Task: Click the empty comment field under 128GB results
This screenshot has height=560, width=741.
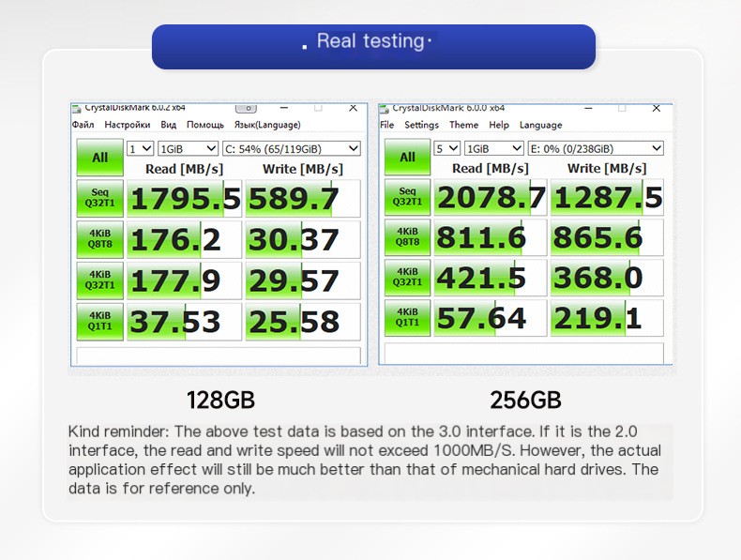Action: [219, 356]
